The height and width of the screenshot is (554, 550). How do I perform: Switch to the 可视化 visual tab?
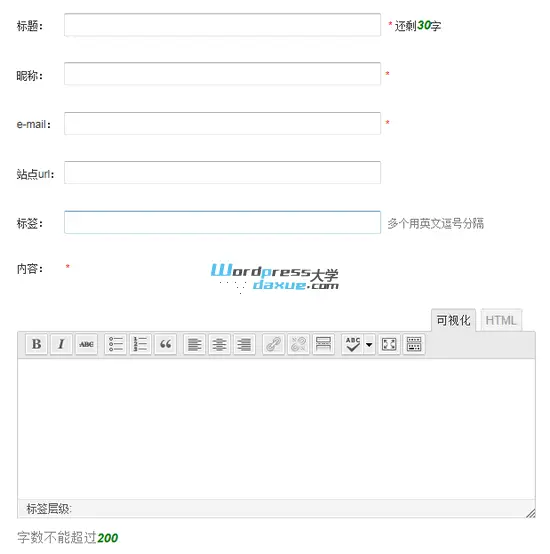[454, 320]
